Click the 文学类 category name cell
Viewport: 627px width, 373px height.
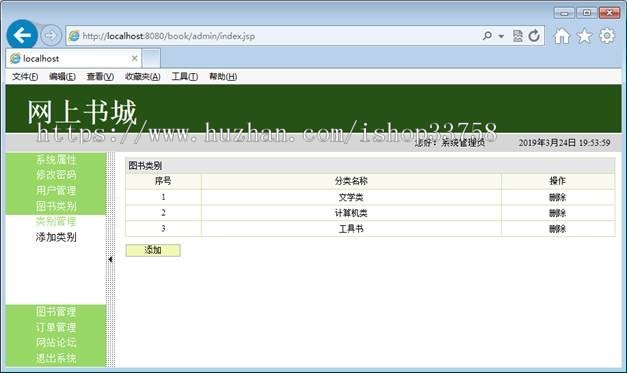(x=351, y=197)
